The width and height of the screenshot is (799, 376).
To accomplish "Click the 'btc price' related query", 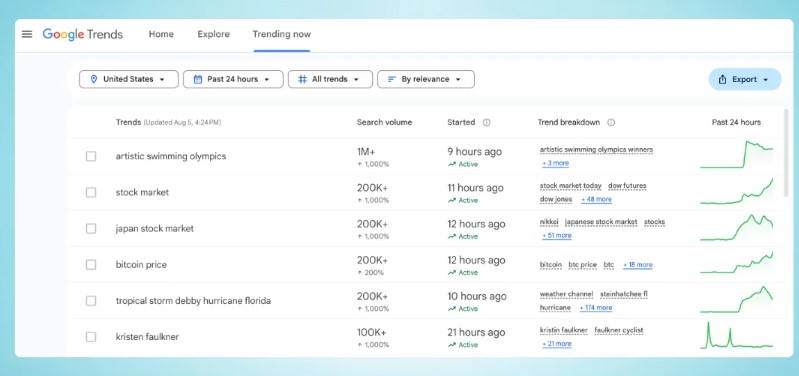I will (582, 265).
